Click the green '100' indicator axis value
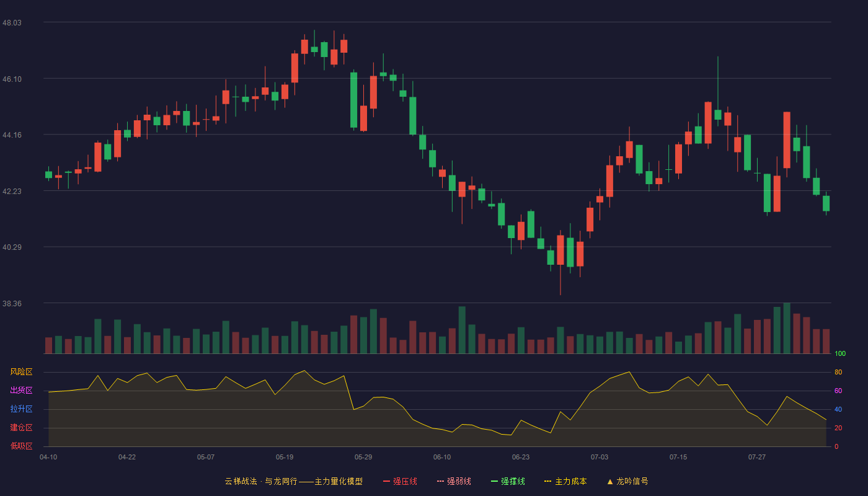The width and height of the screenshot is (868, 496). (840, 353)
